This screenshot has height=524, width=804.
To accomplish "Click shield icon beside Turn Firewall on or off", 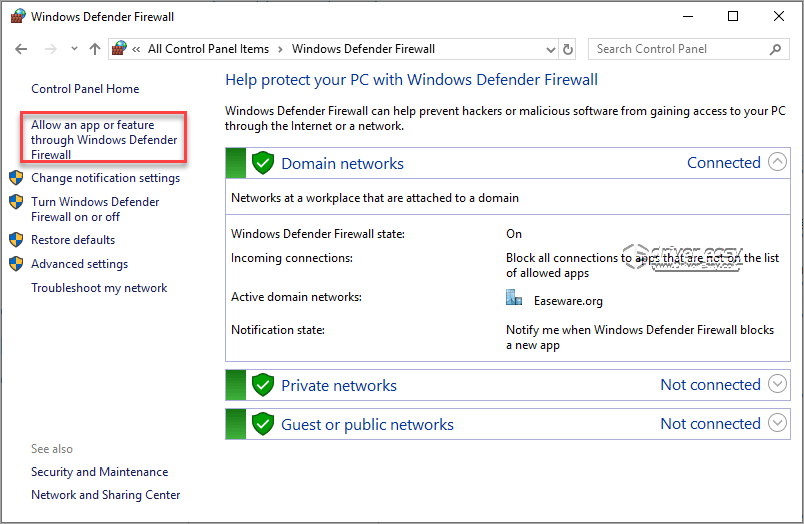I will [16, 201].
